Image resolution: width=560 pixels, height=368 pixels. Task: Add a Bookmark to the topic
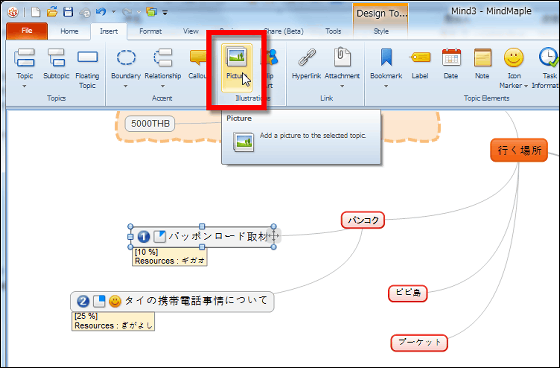point(386,64)
